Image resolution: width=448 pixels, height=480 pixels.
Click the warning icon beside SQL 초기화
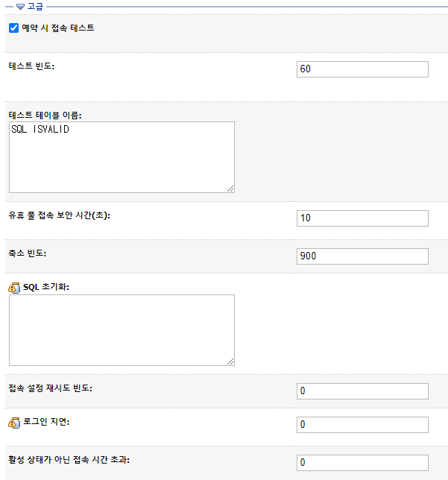pos(14,288)
